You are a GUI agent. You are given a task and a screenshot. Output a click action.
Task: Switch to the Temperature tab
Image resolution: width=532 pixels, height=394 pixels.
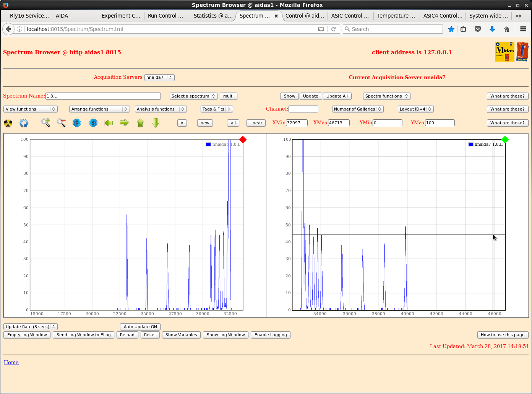396,16
